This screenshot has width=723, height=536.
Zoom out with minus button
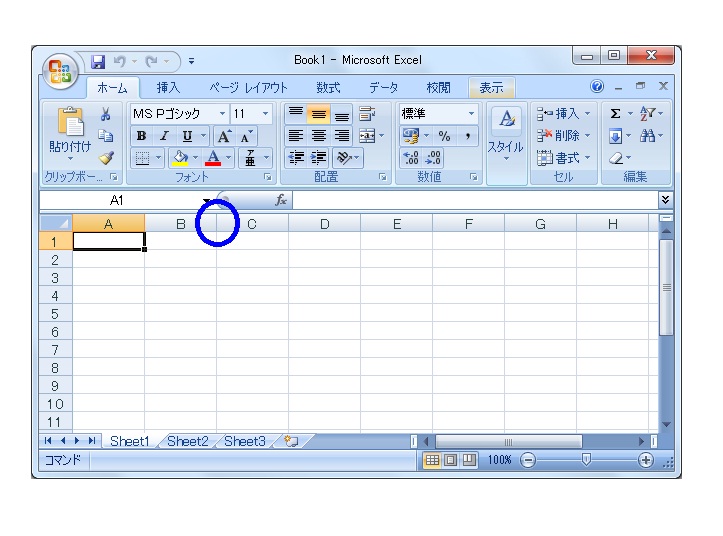coord(528,460)
